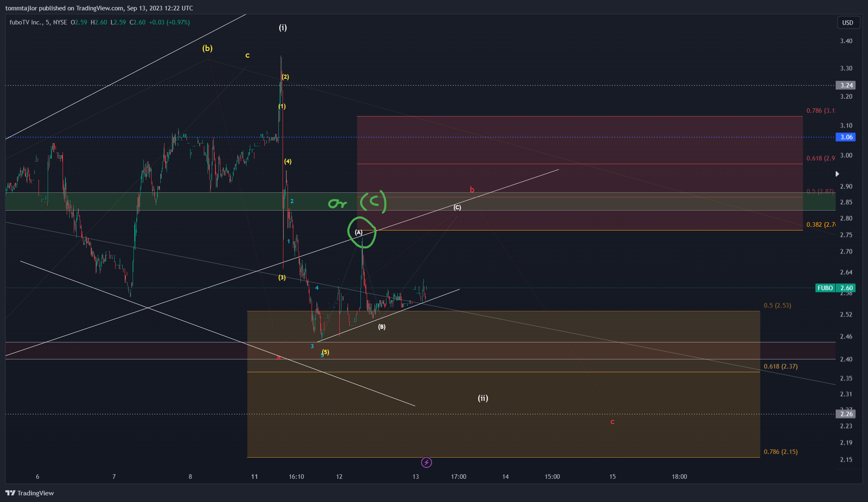This screenshot has width=868, height=502.
Task: Select the white (i) wave label
Action: pyautogui.click(x=283, y=28)
